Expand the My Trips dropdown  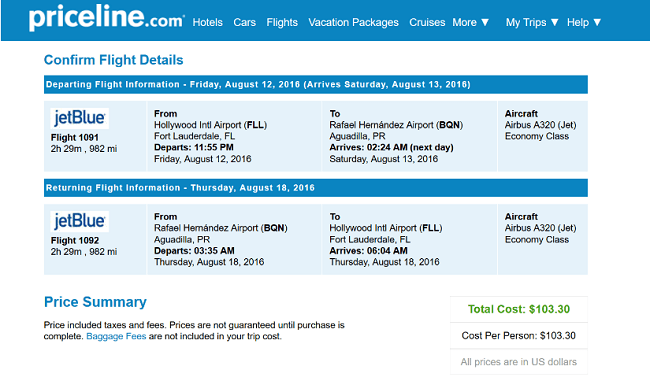532,22
